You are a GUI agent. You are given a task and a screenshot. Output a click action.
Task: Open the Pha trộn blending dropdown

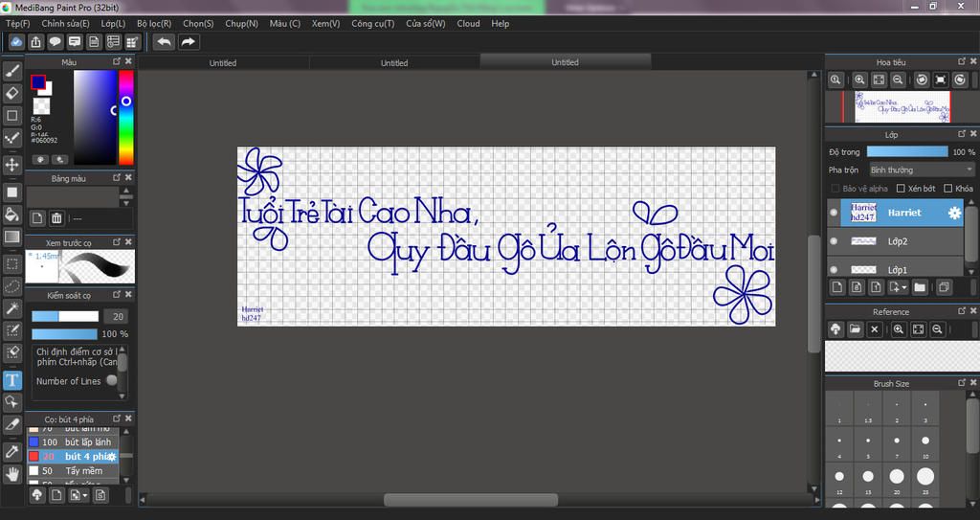tap(922, 170)
